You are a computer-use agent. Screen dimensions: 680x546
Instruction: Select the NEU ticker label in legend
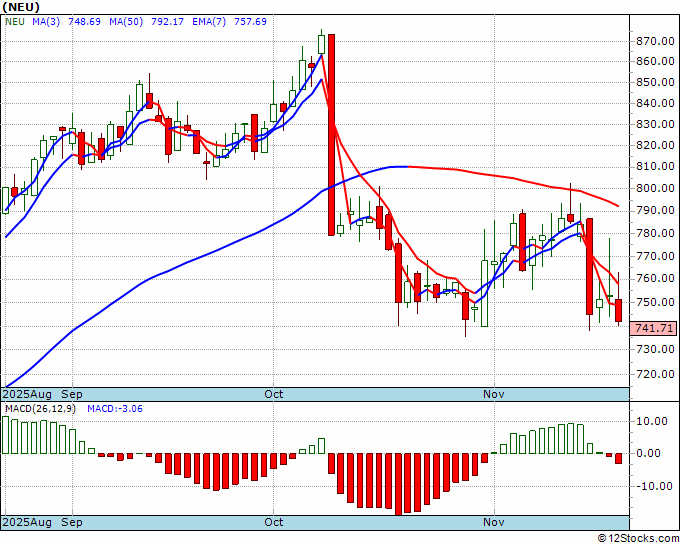click(15, 22)
